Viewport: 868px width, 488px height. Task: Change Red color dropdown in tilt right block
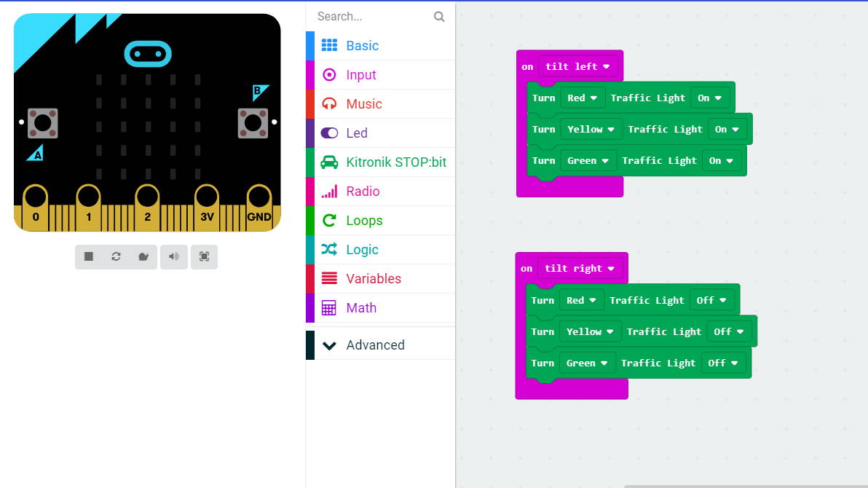coord(581,300)
